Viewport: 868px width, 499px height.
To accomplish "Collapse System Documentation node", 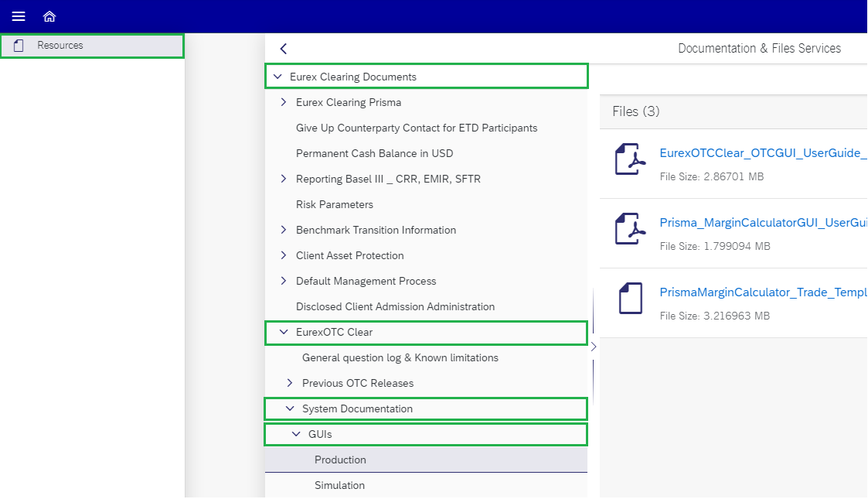I will 290,408.
